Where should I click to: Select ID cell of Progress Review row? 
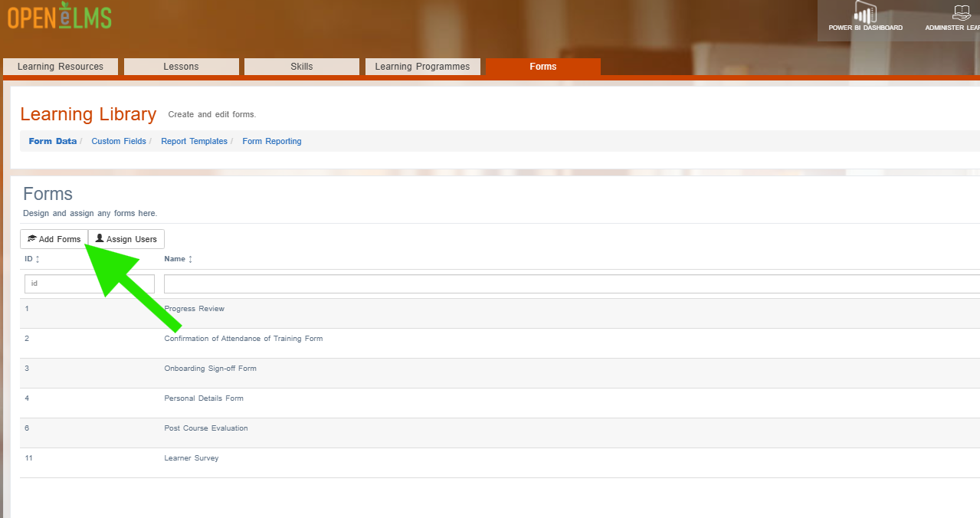(x=27, y=309)
